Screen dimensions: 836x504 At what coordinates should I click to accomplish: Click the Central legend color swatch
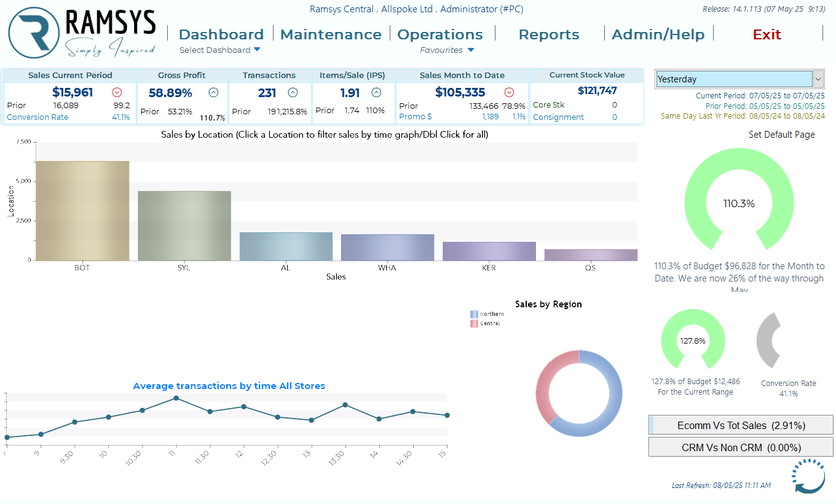(474, 323)
